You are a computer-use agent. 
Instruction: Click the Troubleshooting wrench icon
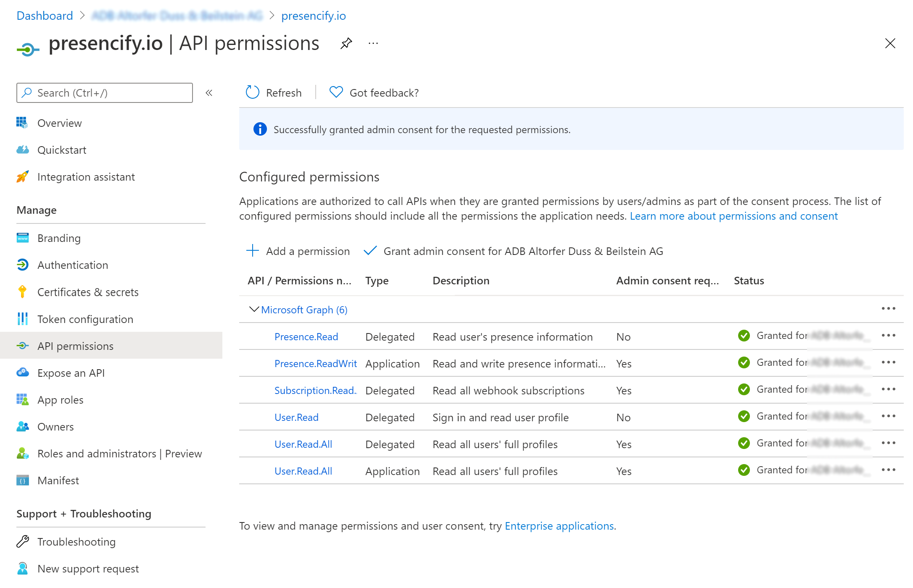[22, 541]
